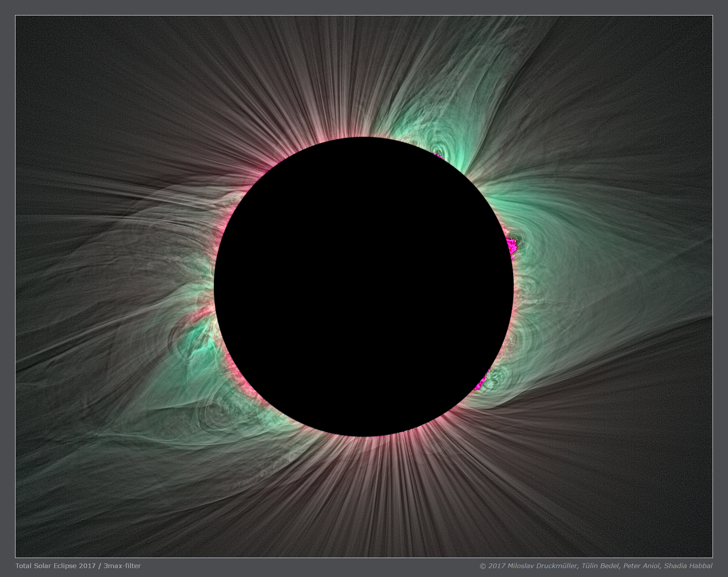Image resolution: width=728 pixels, height=577 pixels.
Task: Select the small magenta prominence at the upper-right limb
Action: pyautogui.click(x=438, y=156)
